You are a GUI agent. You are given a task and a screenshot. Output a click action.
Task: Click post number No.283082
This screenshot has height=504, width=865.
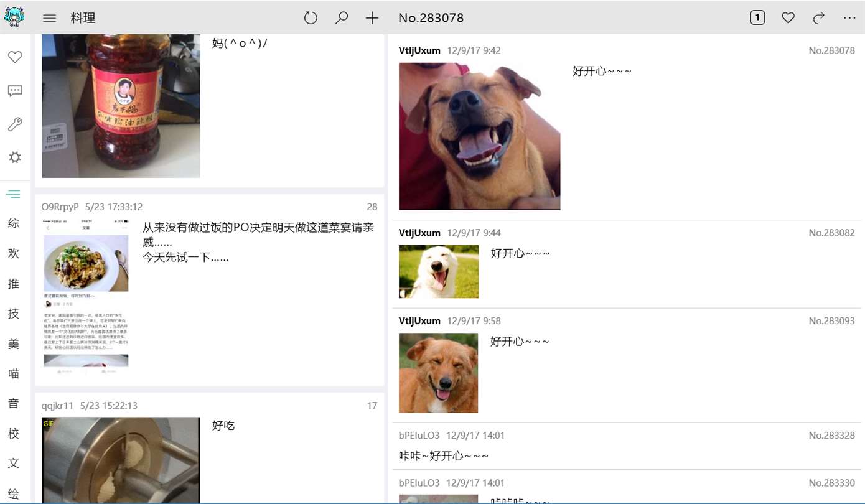832,233
